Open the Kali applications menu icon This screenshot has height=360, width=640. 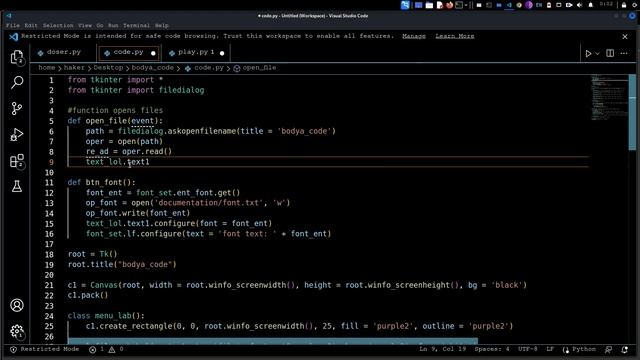(x=404, y=5)
